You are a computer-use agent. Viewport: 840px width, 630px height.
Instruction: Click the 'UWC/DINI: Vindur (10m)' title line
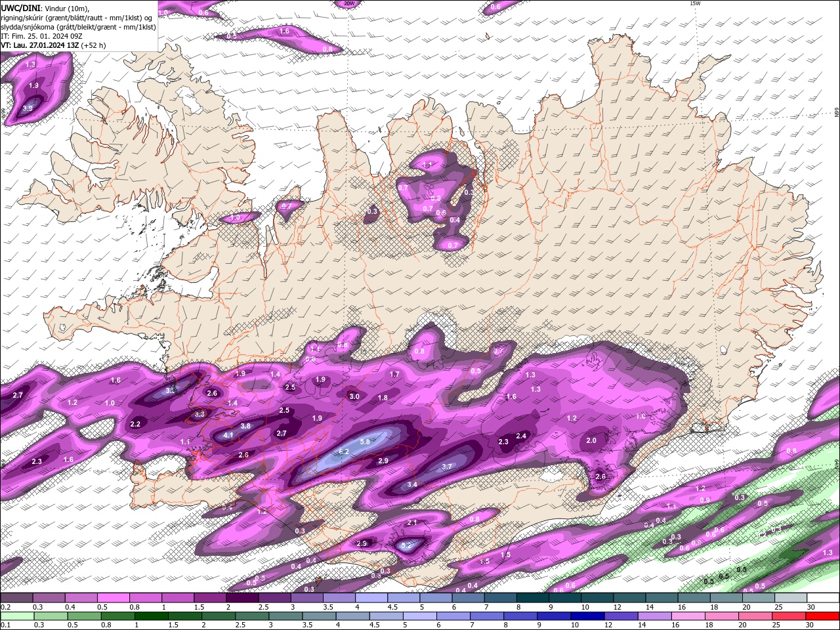click(x=45, y=7)
